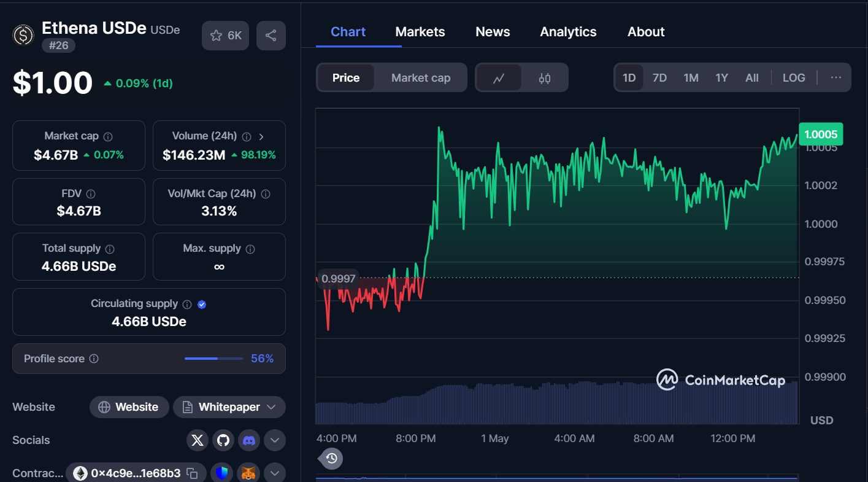The height and width of the screenshot is (482, 868).
Task: Copy the contract address
Action: (192, 473)
